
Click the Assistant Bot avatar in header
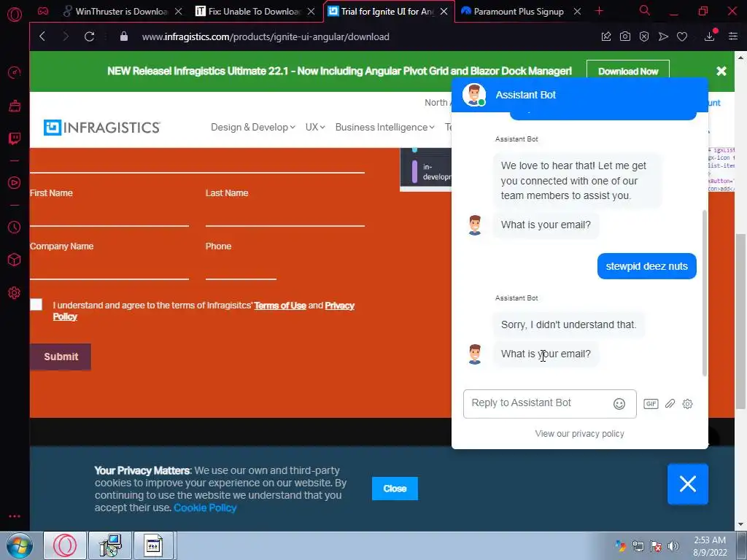click(x=473, y=95)
